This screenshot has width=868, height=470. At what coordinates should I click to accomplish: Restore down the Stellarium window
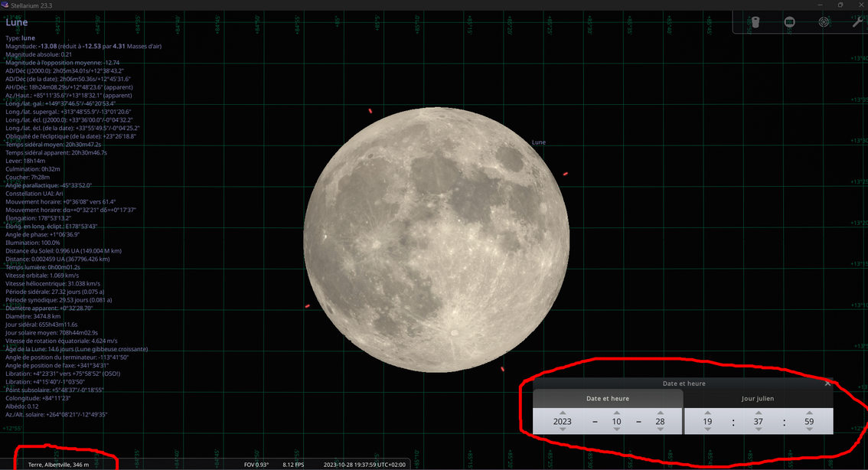click(x=840, y=5)
